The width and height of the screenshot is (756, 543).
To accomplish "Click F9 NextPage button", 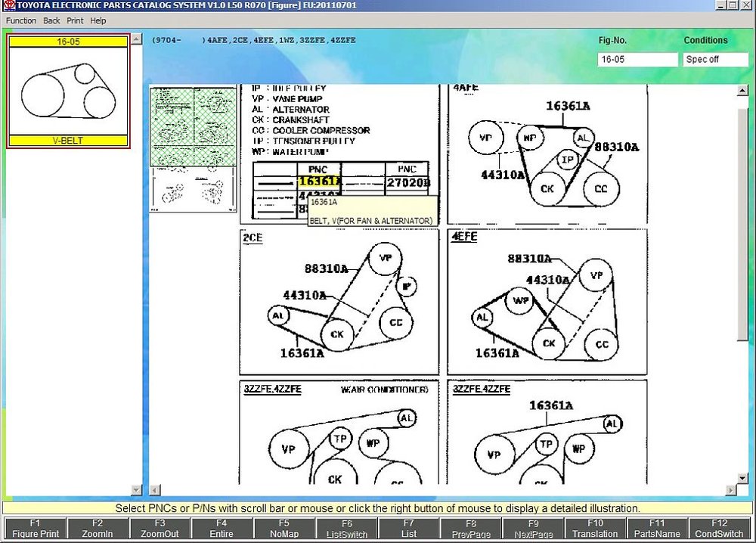I will (533, 529).
